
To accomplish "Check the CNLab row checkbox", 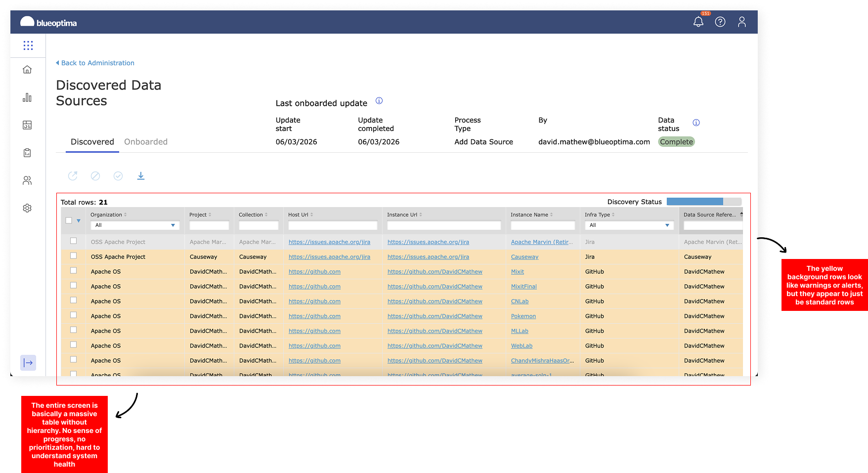I will [x=73, y=300].
